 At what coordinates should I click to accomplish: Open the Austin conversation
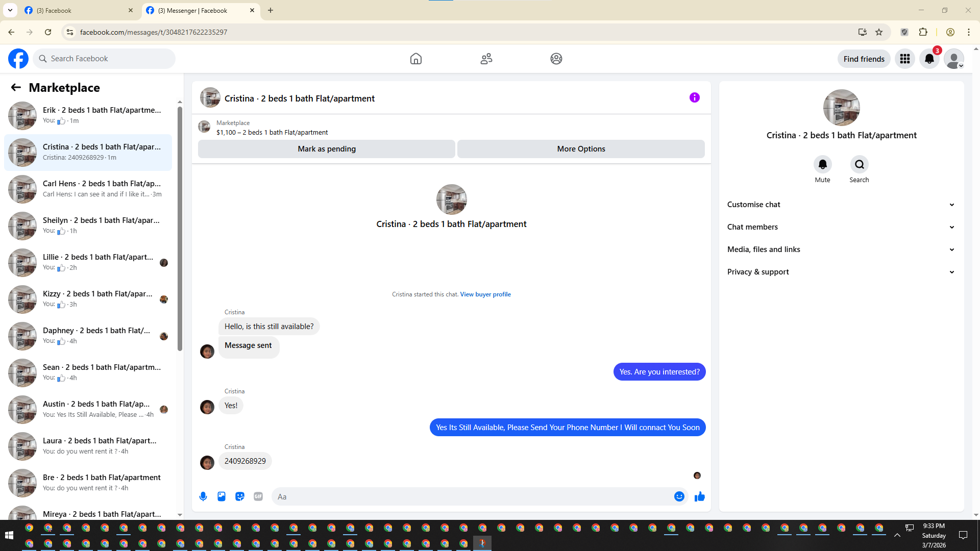(x=88, y=410)
